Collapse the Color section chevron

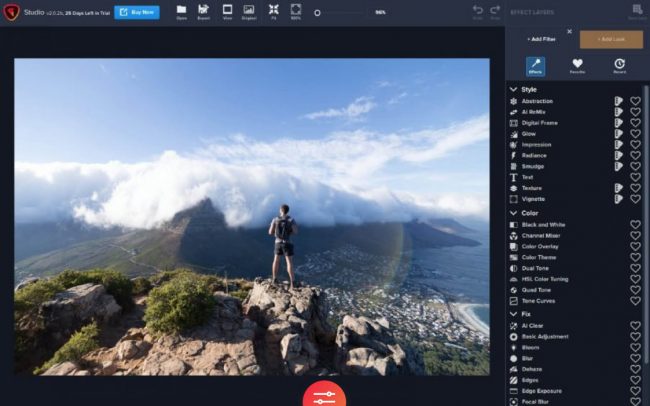[514, 213]
